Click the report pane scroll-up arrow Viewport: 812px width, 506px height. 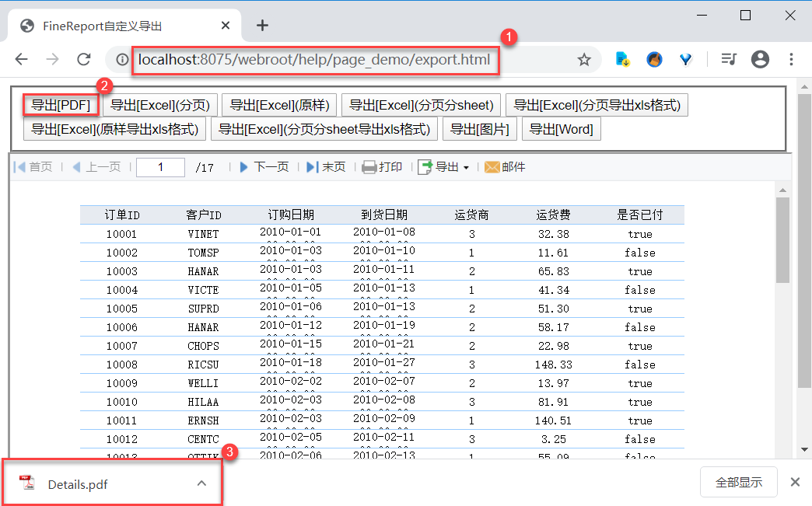coord(782,190)
